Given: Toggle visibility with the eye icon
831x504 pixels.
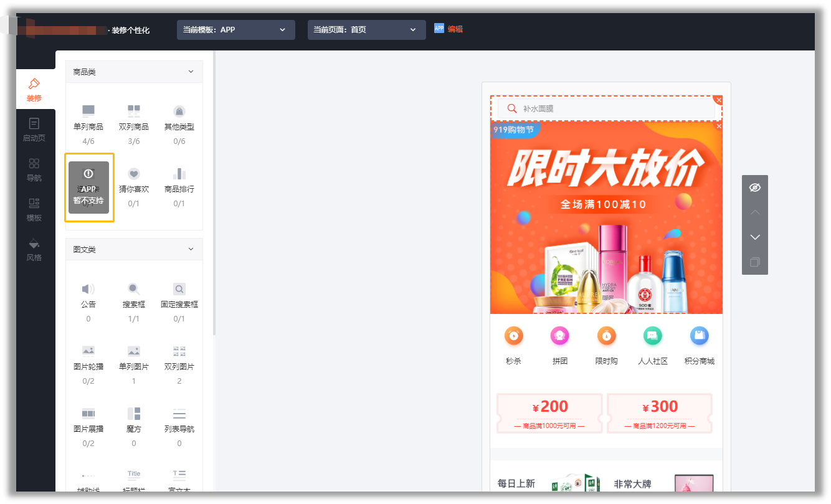Looking at the screenshot, I should pos(755,188).
